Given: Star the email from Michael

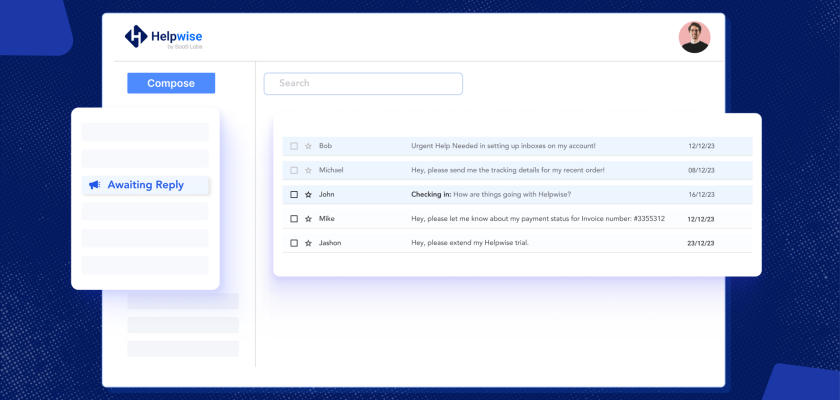Looking at the screenshot, I should pyautogui.click(x=308, y=170).
